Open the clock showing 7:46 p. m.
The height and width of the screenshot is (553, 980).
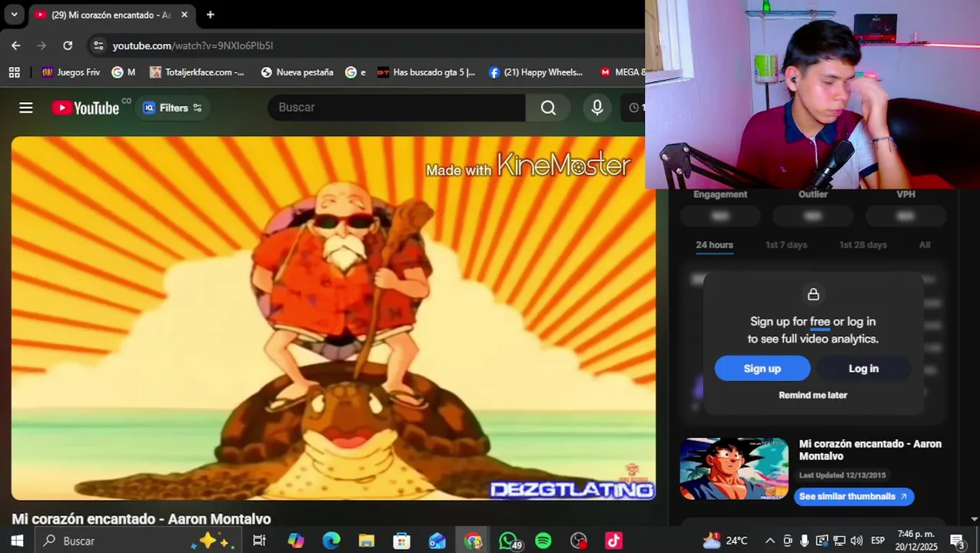pos(915,541)
